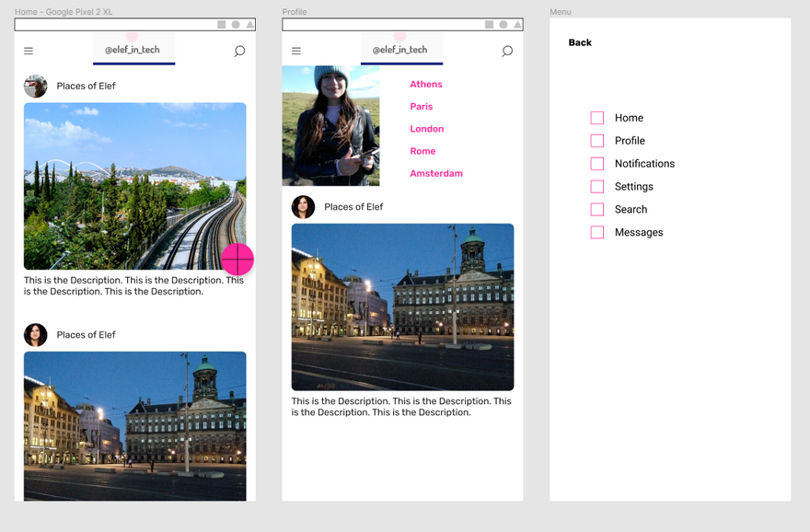Click the Back button in Menu
Image resolution: width=810 pixels, height=532 pixels.
pos(580,43)
